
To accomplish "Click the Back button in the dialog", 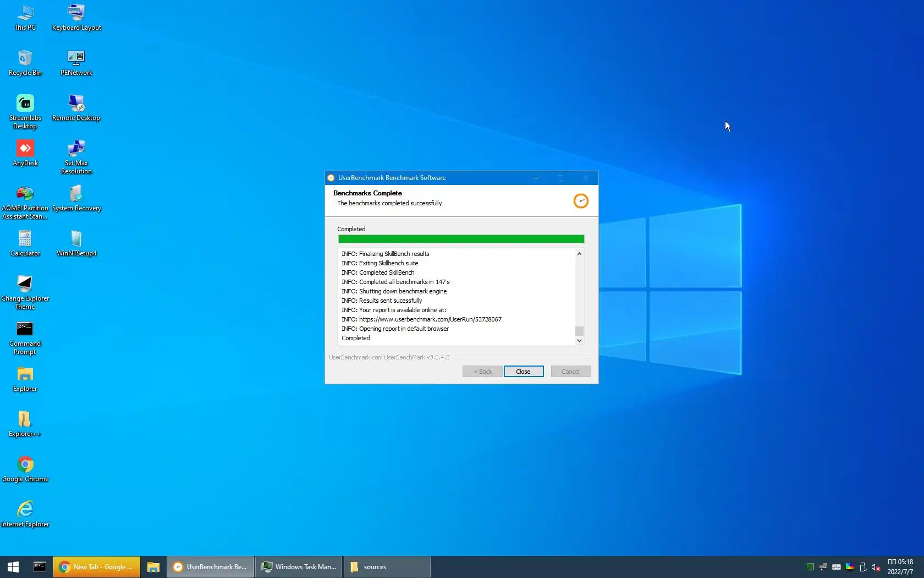I will (482, 372).
